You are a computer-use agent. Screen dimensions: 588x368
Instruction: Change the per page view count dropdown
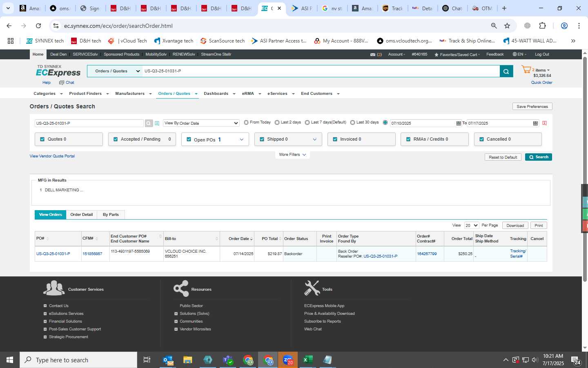tap(472, 225)
